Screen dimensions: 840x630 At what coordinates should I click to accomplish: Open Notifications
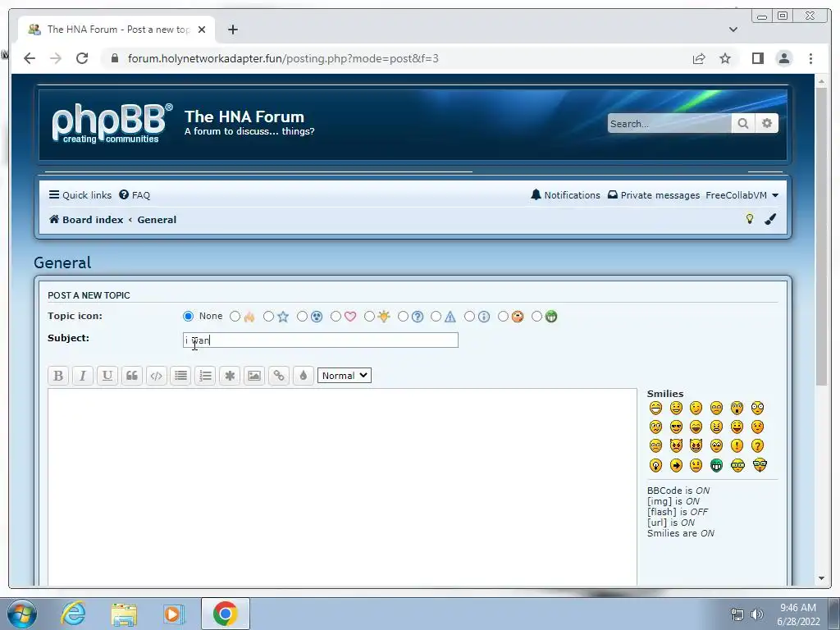tap(565, 195)
